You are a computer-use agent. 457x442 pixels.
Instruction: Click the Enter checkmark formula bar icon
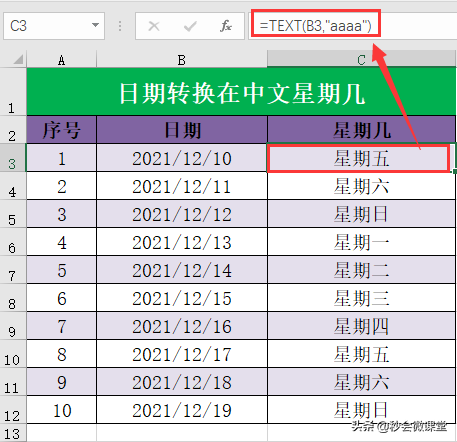(190, 26)
